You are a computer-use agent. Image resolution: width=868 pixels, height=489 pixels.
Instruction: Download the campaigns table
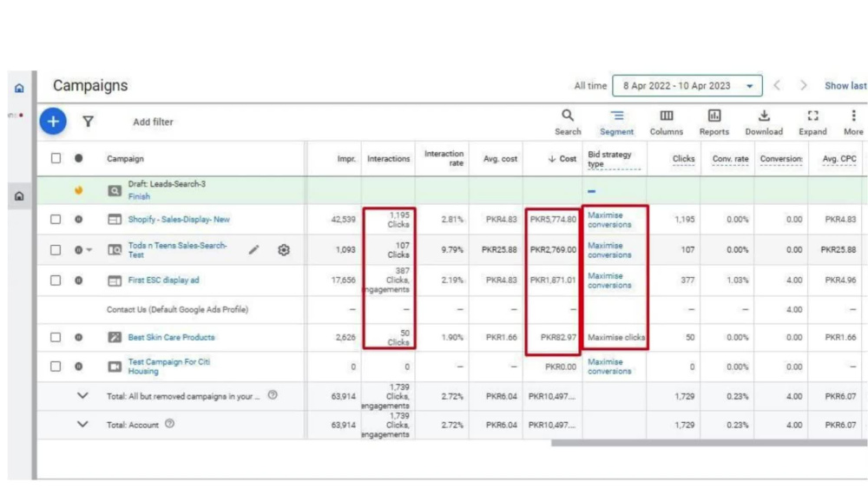(764, 122)
